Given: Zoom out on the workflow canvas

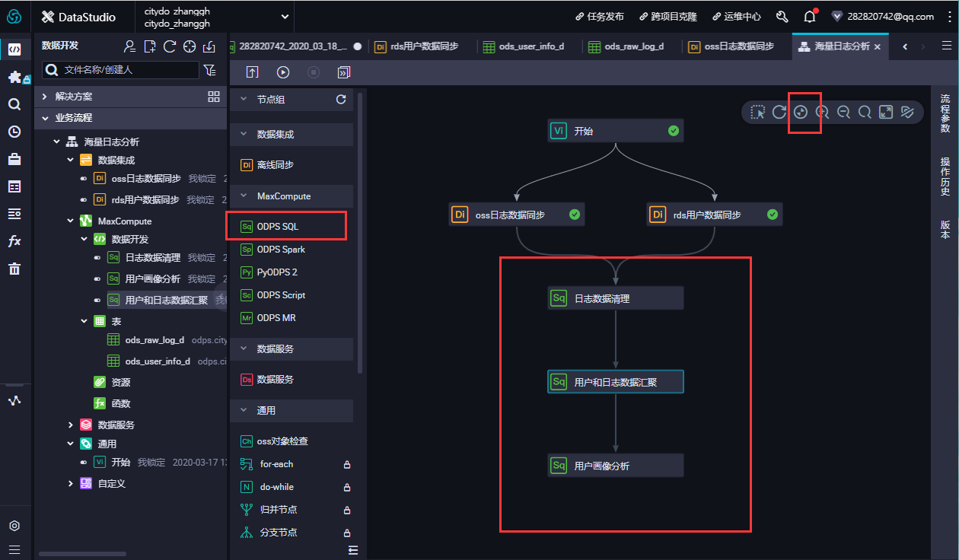Looking at the screenshot, I should coord(843,112).
